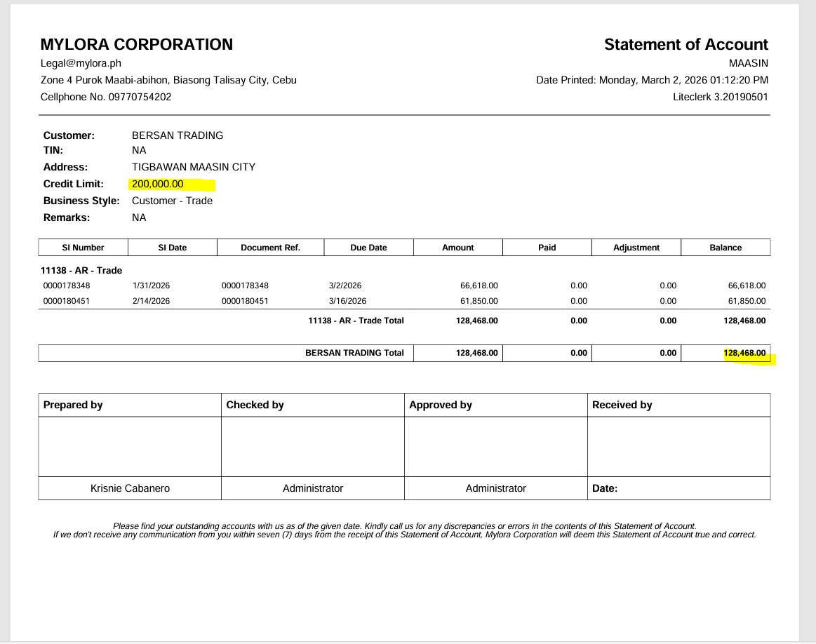Select the 3/16/2026 due date cell
Image resolution: width=816 pixels, height=644 pixels.
pyautogui.click(x=347, y=301)
